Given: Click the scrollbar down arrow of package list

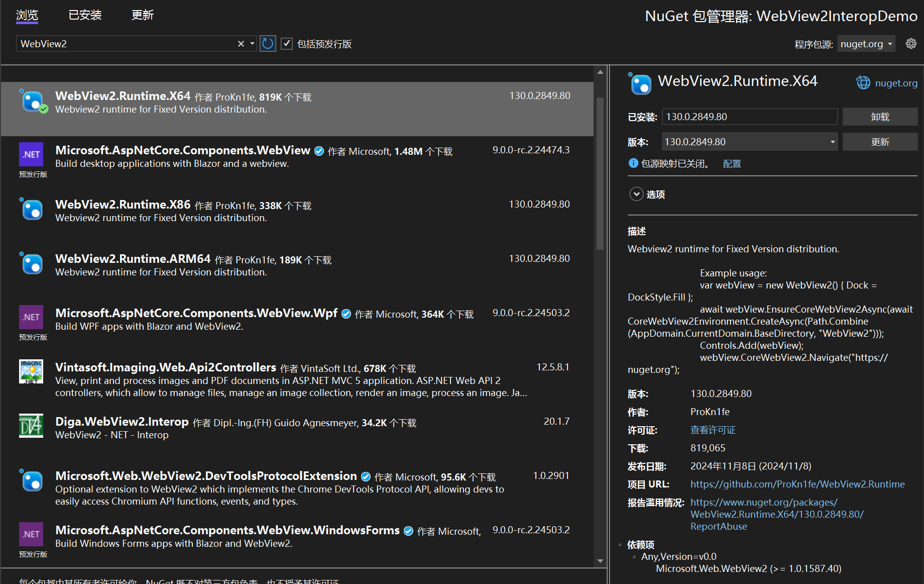Looking at the screenshot, I should coord(600,561).
